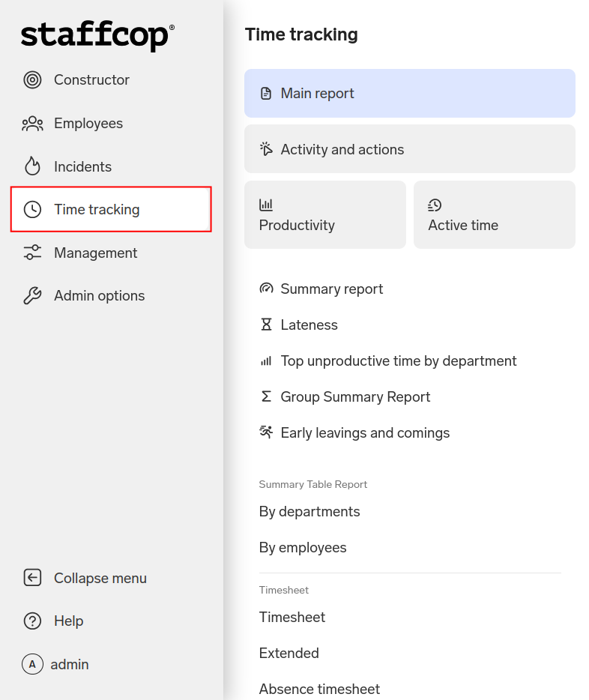The height and width of the screenshot is (700, 589).
Task: Open the Absence timesheet
Action: click(x=319, y=689)
